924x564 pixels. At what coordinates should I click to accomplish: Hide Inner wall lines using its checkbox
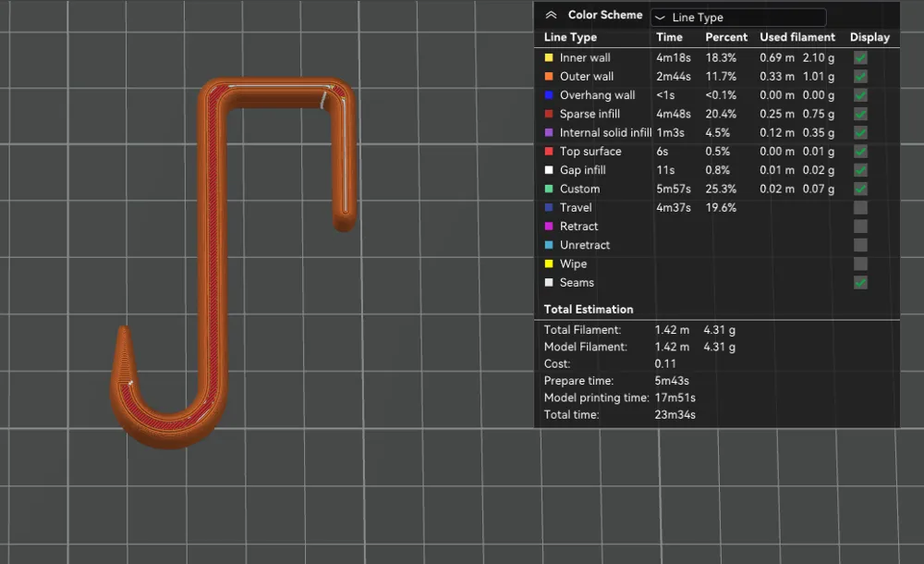point(860,58)
